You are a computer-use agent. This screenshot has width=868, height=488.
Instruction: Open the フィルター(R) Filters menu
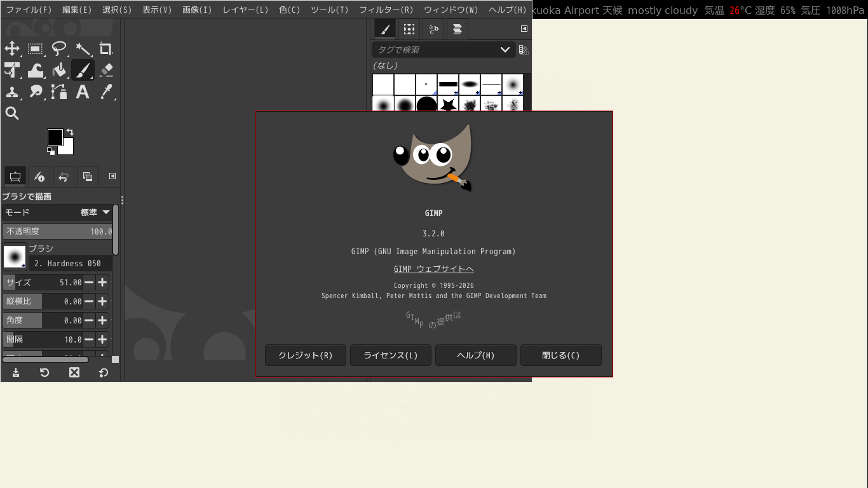(386, 10)
